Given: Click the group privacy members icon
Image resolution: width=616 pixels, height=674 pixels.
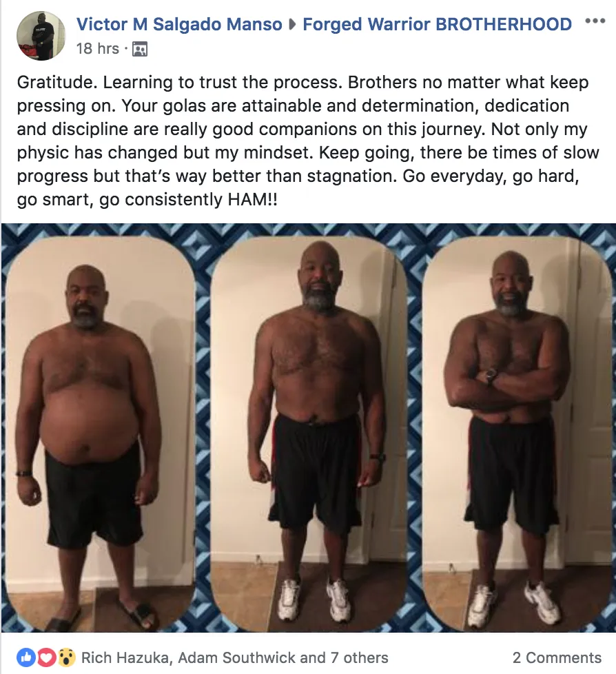Looking at the screenshot, I should pyautogui.click(x=140, y=49).
